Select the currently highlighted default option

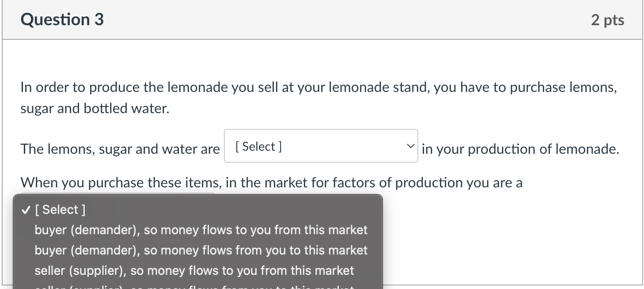coord(60,210)
